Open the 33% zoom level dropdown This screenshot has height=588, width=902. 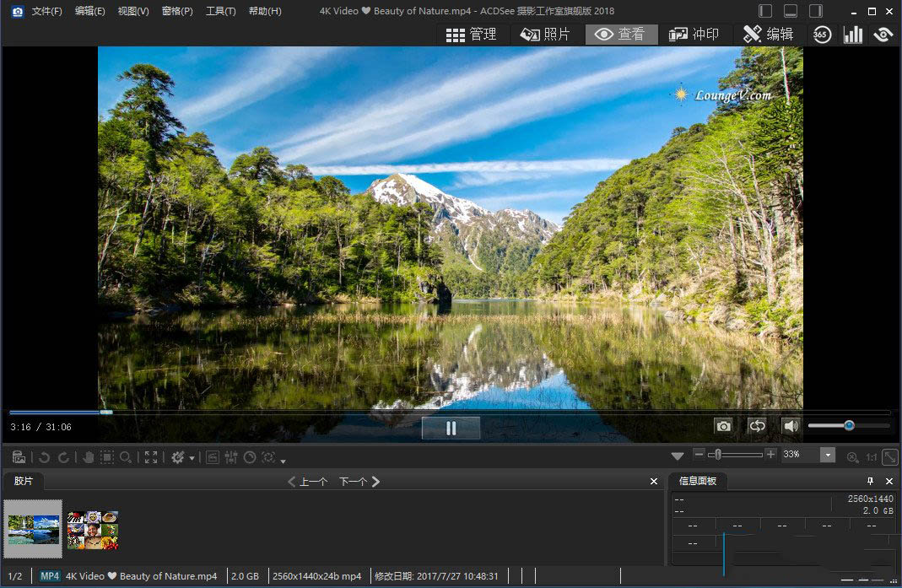pyautogui.click(x=828, y=456)
